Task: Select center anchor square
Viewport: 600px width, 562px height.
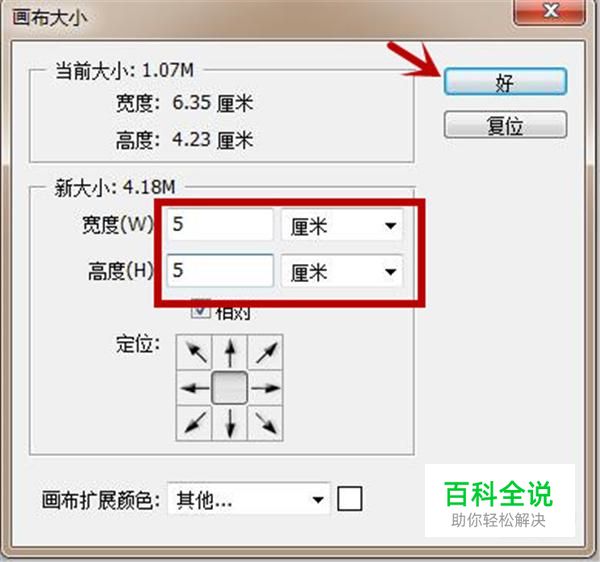Action: [x=230, y=388]
